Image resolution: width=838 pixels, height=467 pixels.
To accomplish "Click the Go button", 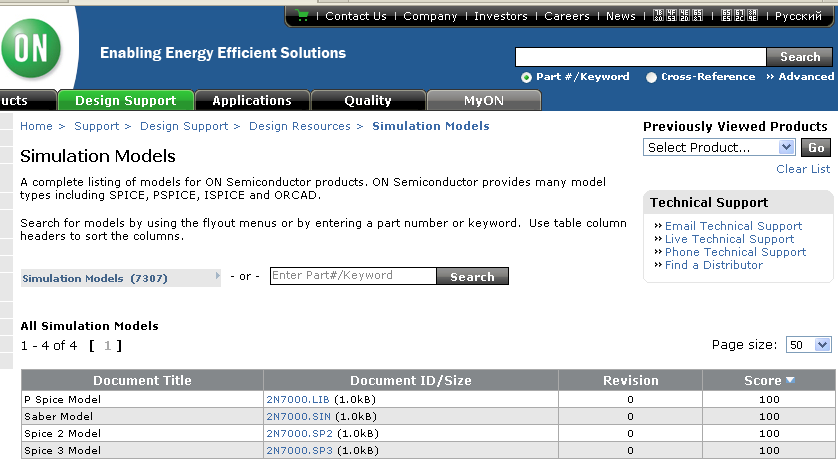I will tap(816, 147).
